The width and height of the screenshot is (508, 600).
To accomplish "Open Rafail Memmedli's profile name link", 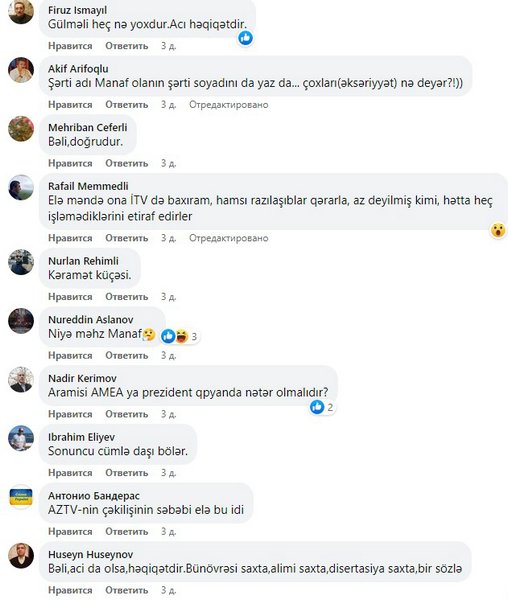I will [x=88, y=186].
